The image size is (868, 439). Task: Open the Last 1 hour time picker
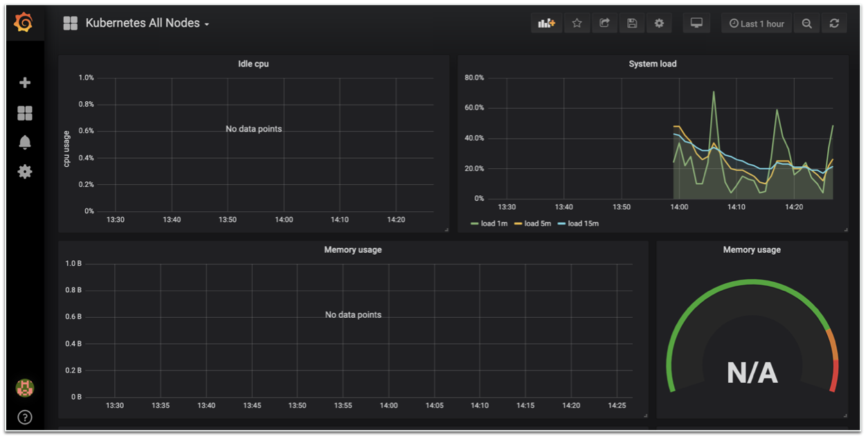point(756,24)
